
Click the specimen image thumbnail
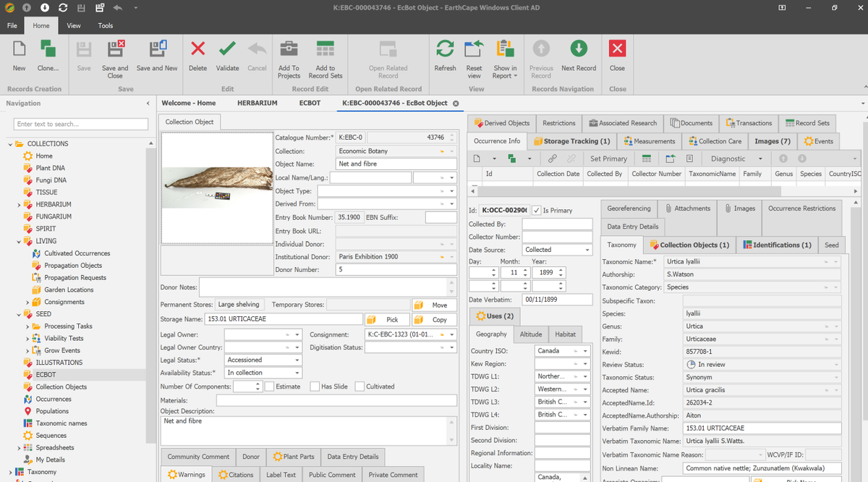click(x=216, y=187)
